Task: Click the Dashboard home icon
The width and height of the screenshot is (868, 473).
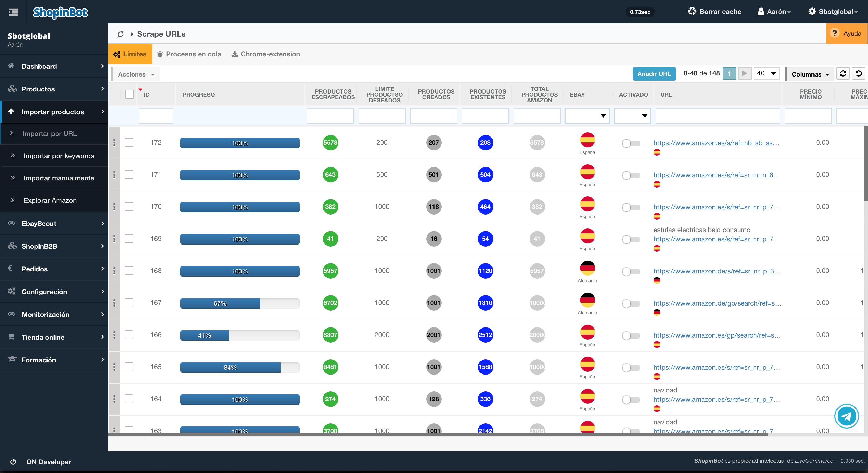Action: [x=11, y=66]
